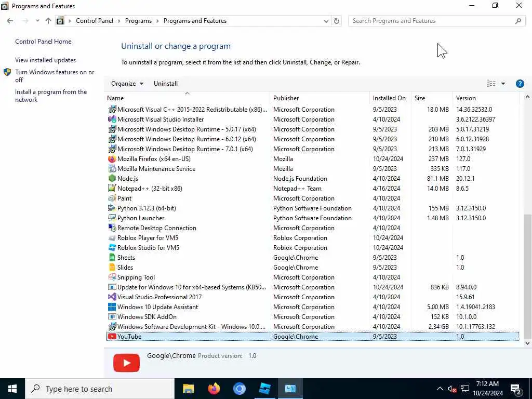This screenshot has height=399, width=532.
Task: Select Microsoft Visual C++ 2015-2022 Redistributable row
Action: pyautogui.click(x=312, y=110)
